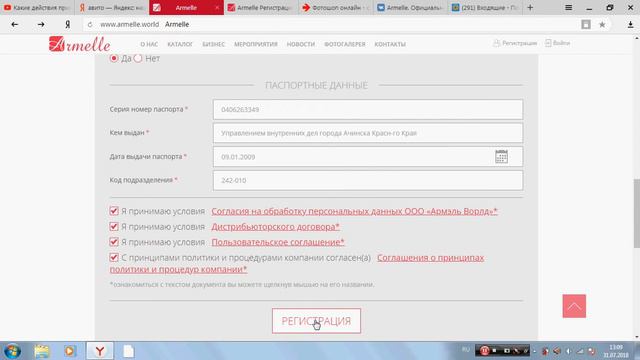This screenshot has height=360, width=640.
Task: Reload the page with the refresh icon
Action: 90,24
